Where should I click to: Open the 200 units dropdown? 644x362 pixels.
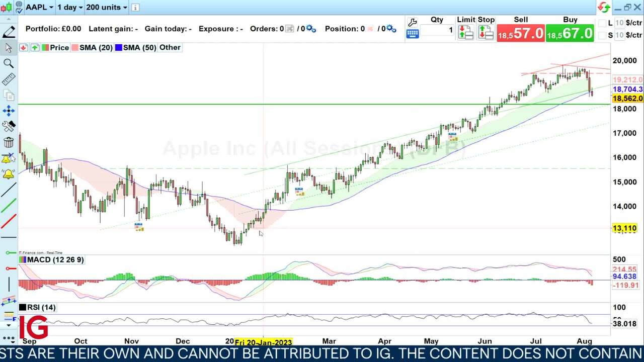[x=107, y=7]
